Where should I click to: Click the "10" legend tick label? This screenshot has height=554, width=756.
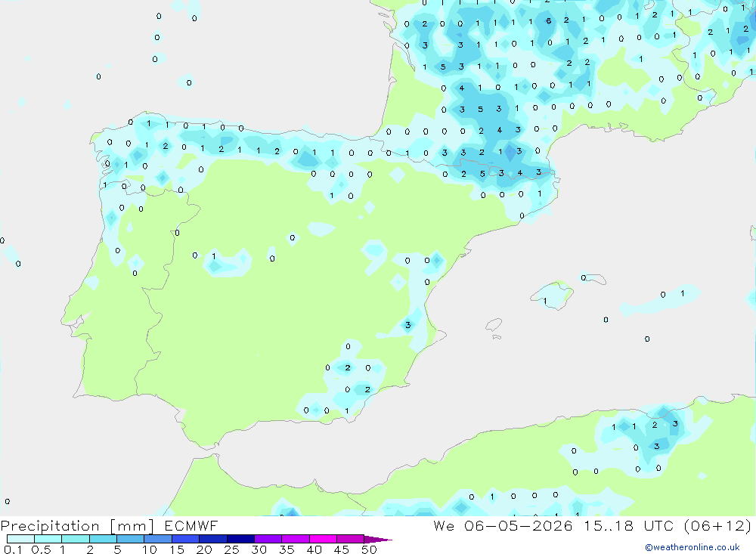pos(150,549)
